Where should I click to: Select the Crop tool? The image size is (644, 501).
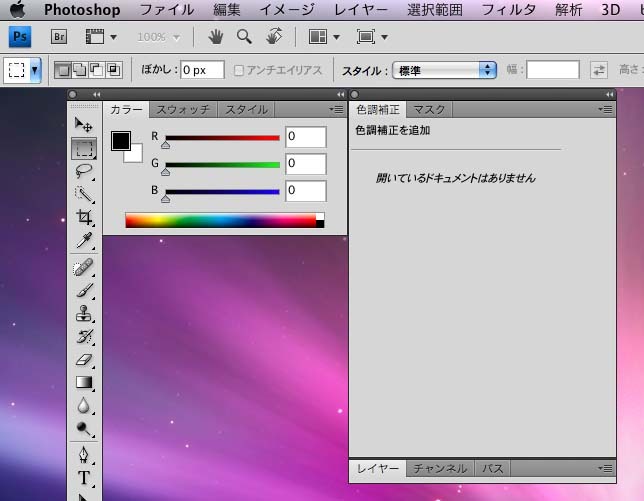pos(84,217)
